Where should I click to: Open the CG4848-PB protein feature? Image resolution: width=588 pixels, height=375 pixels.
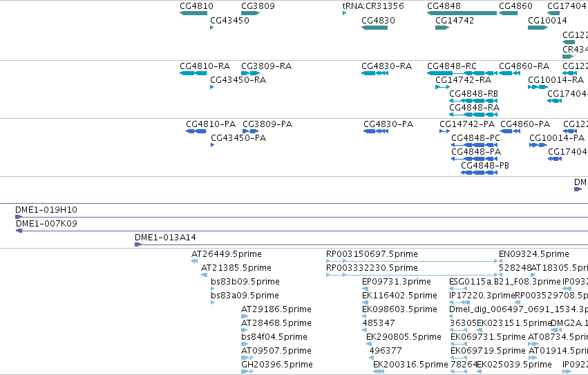[480, 173]
